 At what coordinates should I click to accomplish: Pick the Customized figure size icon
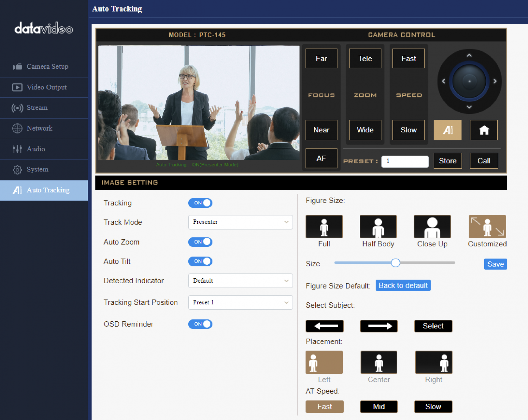487,227
